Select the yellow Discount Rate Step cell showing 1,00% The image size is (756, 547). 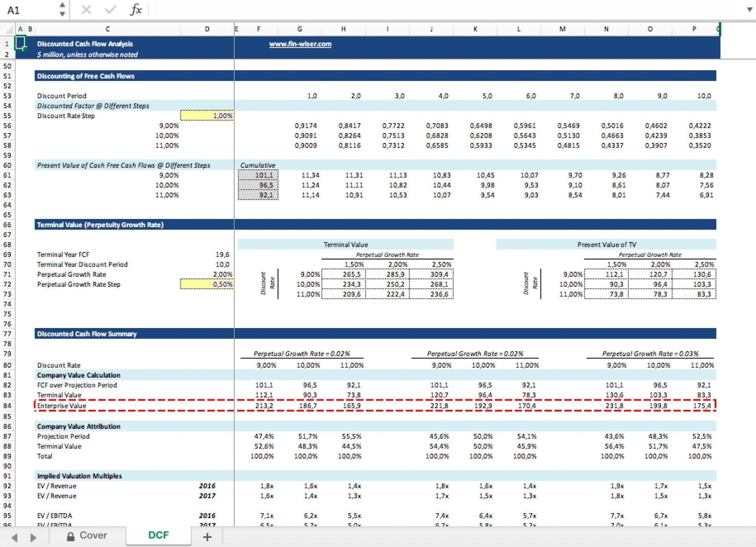pos(208,116)
